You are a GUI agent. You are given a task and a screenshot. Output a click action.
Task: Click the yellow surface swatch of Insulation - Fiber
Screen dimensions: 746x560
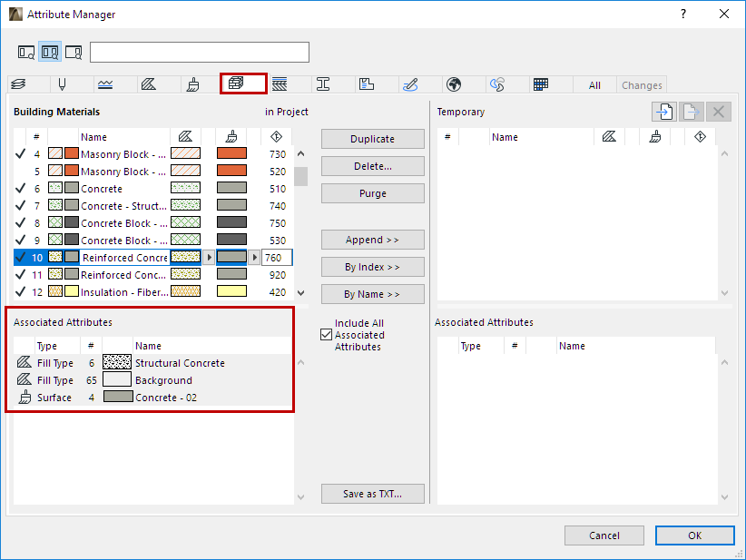coord(231,291)
